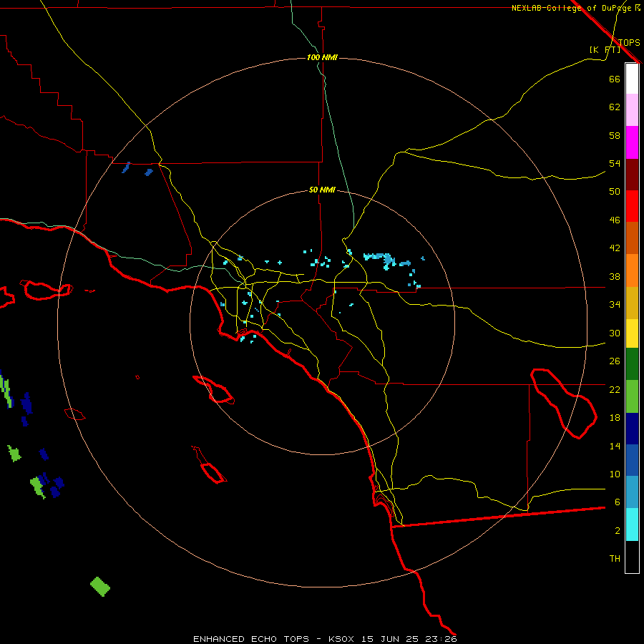Click the bright red legend color block
Image resolution: width=644 pixels, height=644 pixels.
click(x=632, y=206)
